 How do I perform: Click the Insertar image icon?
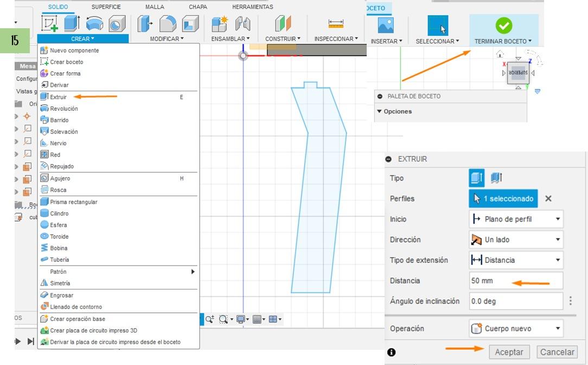(386, 26)
